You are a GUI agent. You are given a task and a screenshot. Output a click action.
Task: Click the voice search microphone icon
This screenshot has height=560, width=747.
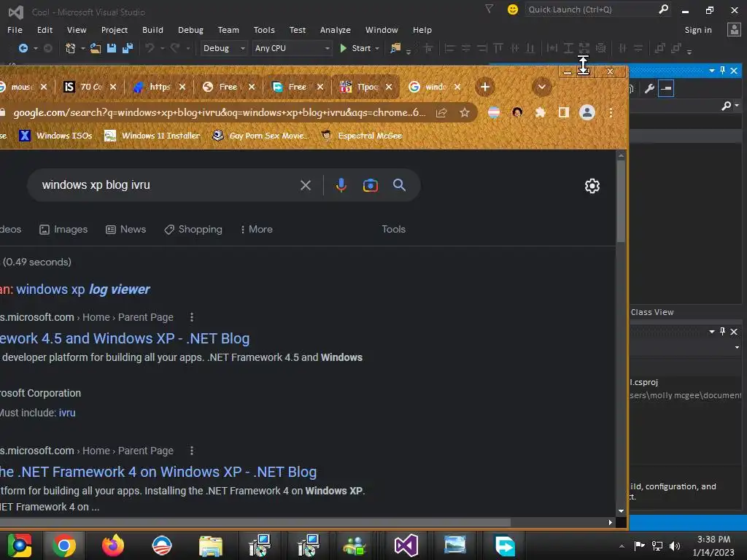pyautogui.click(x=341, y=184)
